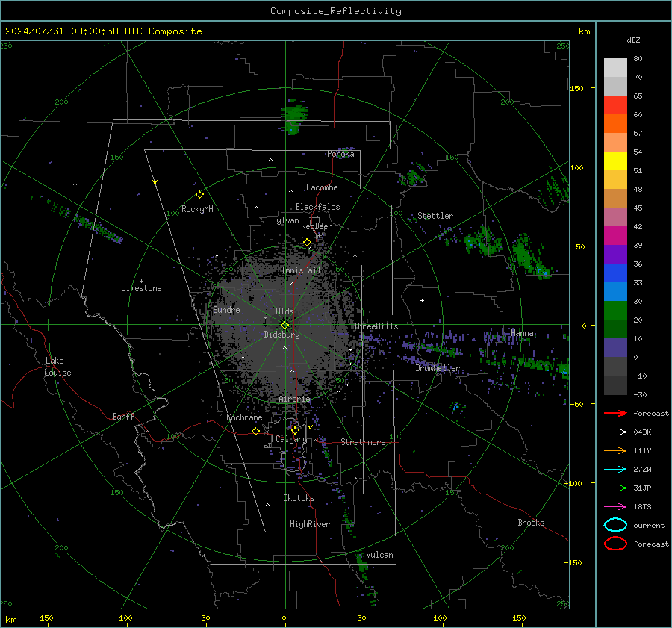The width and height of the screenshot is (672, 628).
Task: Click the Blackfalds city label
Action: 317,207
